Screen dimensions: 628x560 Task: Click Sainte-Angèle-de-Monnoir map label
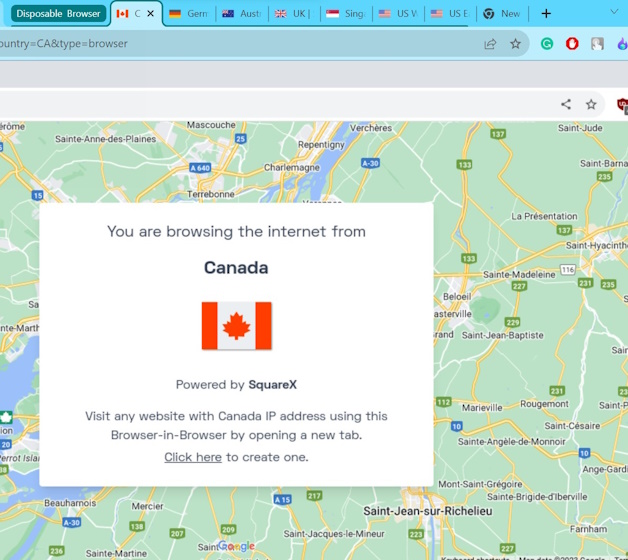[511, 441]
